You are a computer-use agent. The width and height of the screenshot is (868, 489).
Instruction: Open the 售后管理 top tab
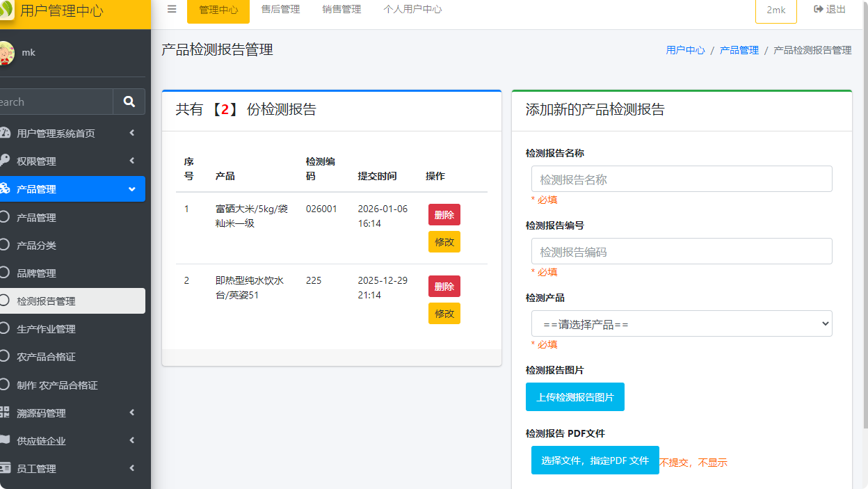pyautogui.click(x=280, y=10)
